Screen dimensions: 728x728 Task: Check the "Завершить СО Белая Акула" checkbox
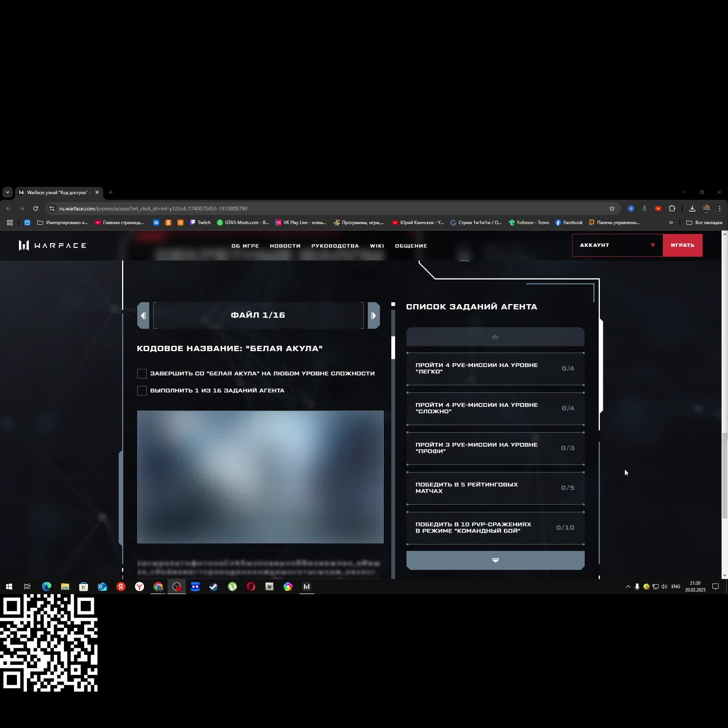tap(142, 373)
